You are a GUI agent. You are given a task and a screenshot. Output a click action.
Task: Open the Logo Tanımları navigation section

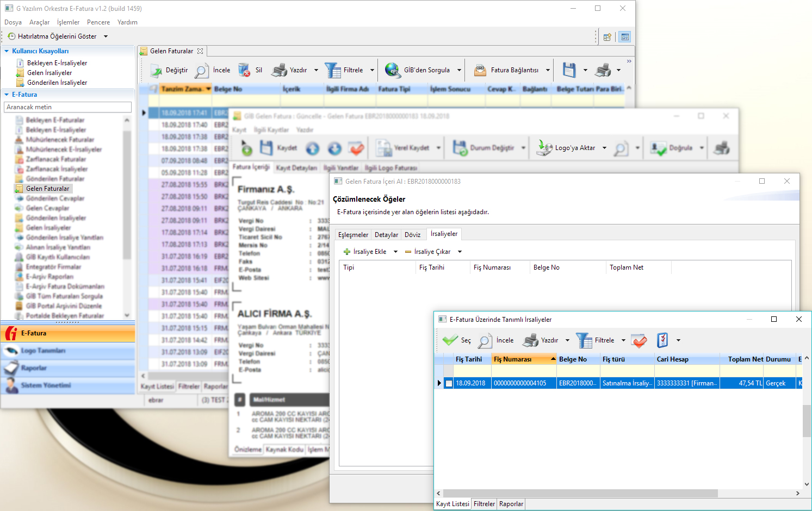pos(68,351)
